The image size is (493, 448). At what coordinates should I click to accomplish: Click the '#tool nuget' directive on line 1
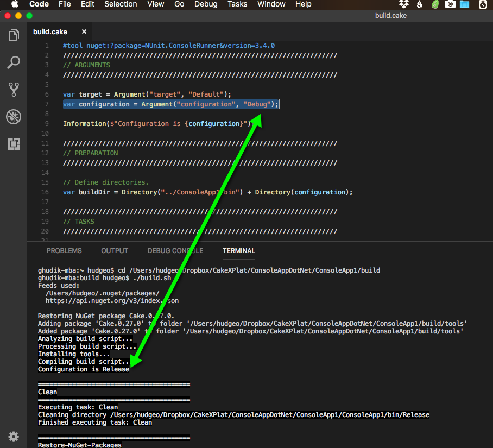[x=169, y=46]
